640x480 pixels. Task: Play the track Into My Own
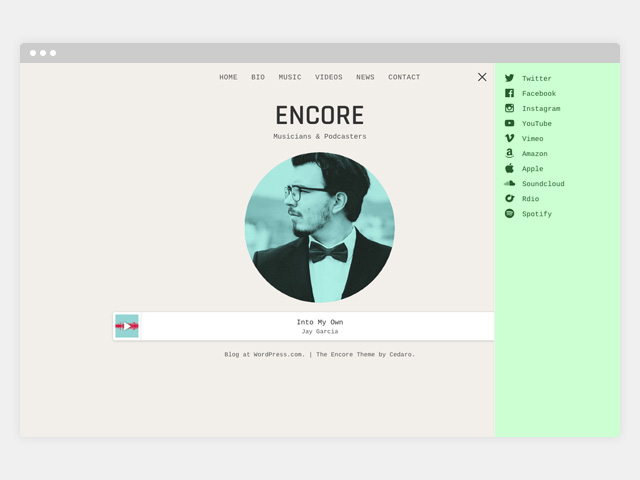(x=127, y=326)
